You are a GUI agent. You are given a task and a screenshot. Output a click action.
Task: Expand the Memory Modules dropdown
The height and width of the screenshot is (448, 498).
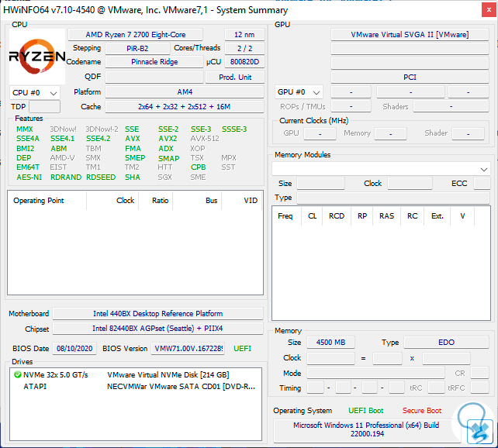tap(381, 169)
